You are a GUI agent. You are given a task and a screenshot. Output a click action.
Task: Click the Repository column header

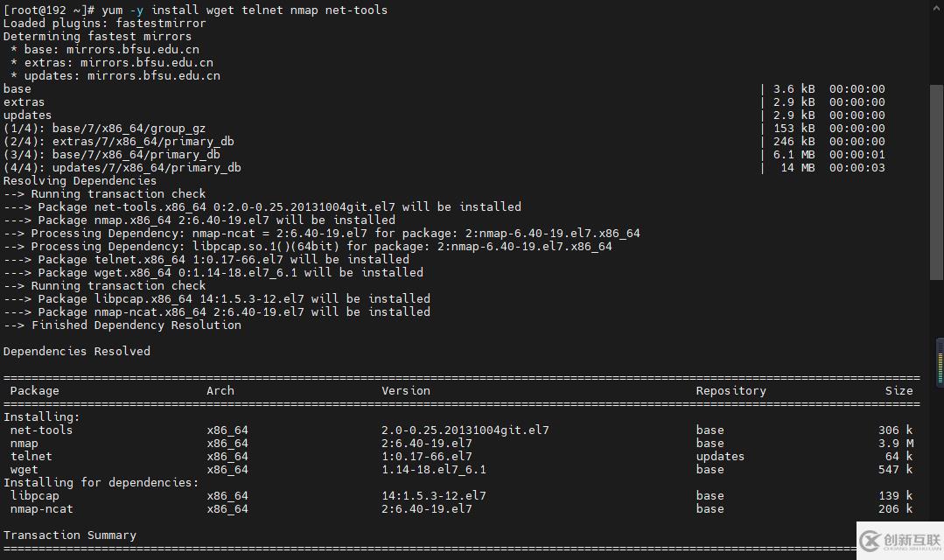click(731, 391)
